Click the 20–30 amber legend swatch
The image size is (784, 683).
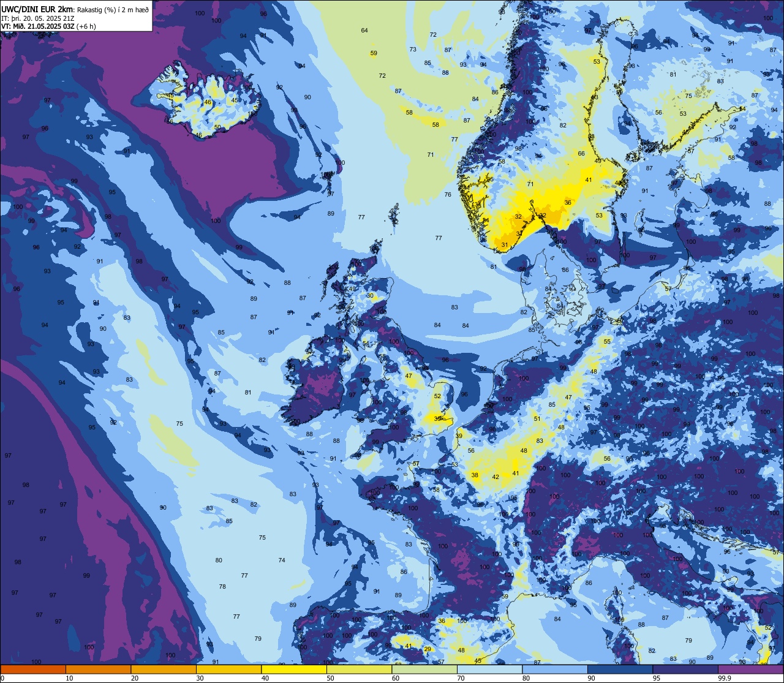pyautogui.click(x=164, y=670)
